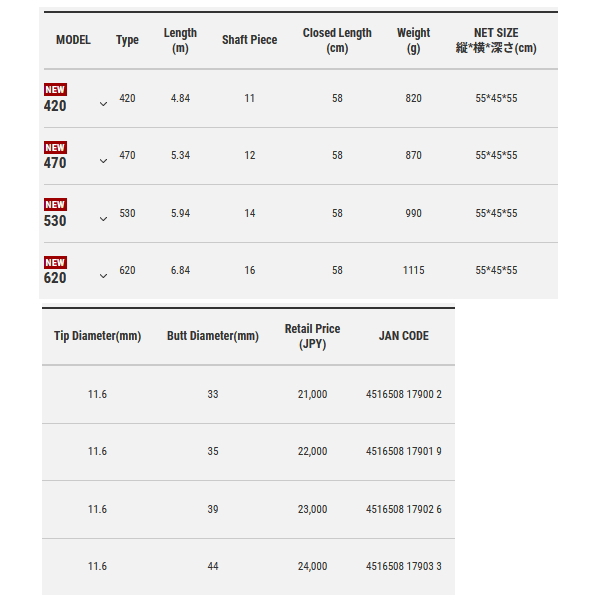600x600 pixels.
Task: Click the Tip Diameter(mm) header
Action: (98, 336)
